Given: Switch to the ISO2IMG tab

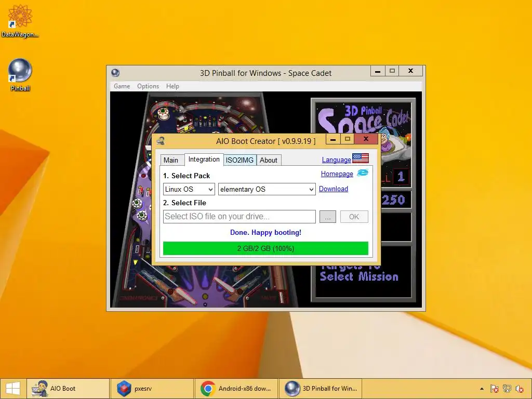Looking at the screenshot, I should [x=240, y=160].
